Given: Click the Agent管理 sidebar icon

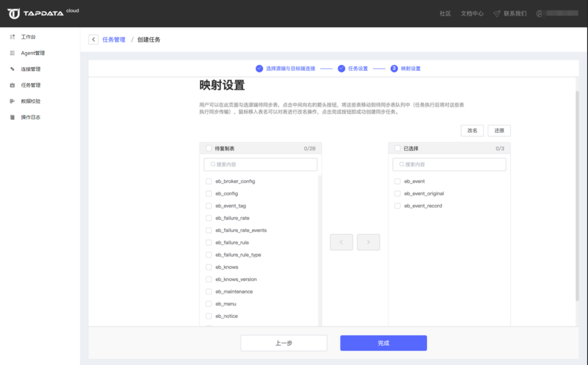Looking at the screenshot, I should 12,53.
